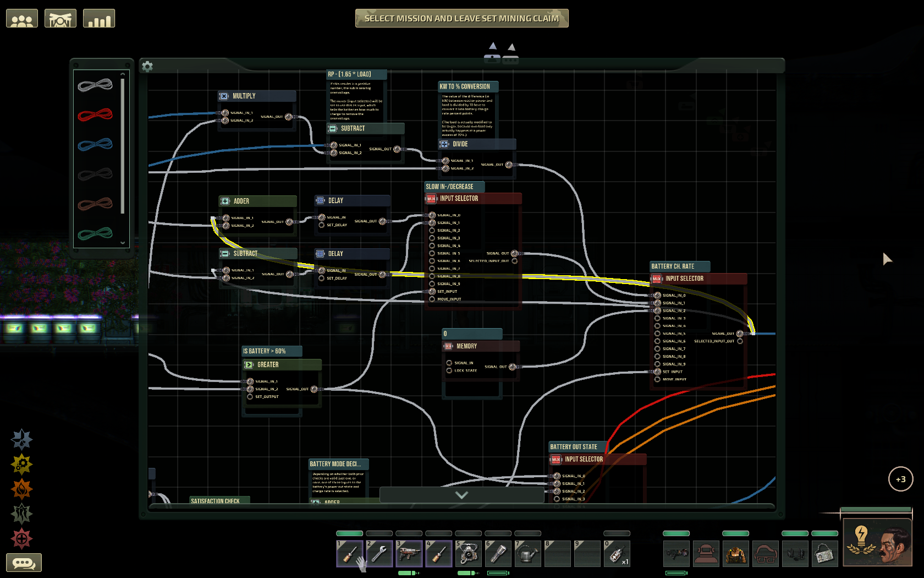Click the 'RP - (1.65 * LOAD)' label
Viewport: 924px width, 578px height.
click(356, 74)
